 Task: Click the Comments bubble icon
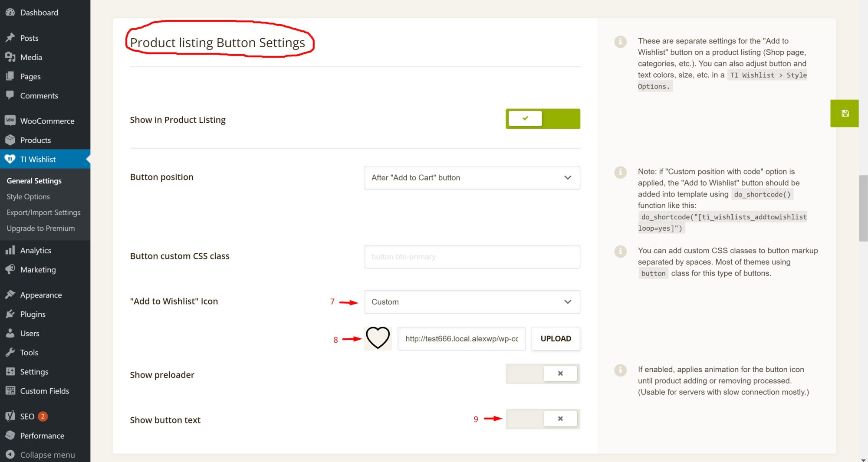[10, 95]
